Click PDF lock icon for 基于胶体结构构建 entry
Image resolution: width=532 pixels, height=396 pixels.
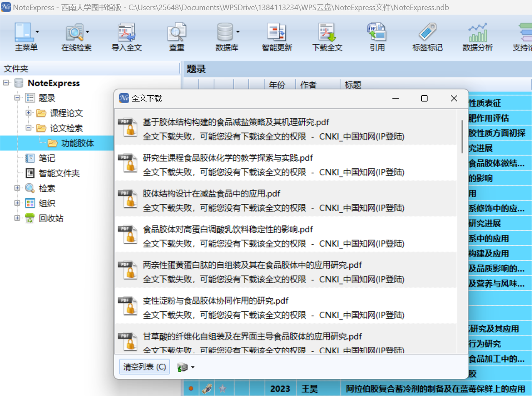[x=127, y=127]
